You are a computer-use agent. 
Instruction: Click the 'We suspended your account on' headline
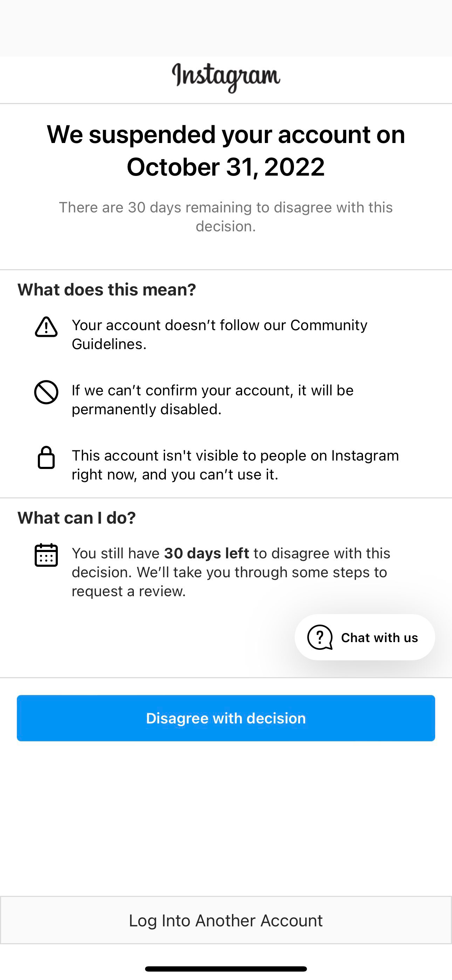(x=226, y=134)
